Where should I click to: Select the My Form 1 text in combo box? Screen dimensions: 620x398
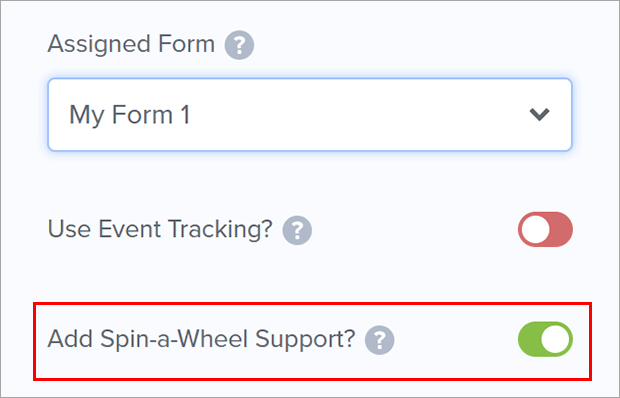pos(130,115)
